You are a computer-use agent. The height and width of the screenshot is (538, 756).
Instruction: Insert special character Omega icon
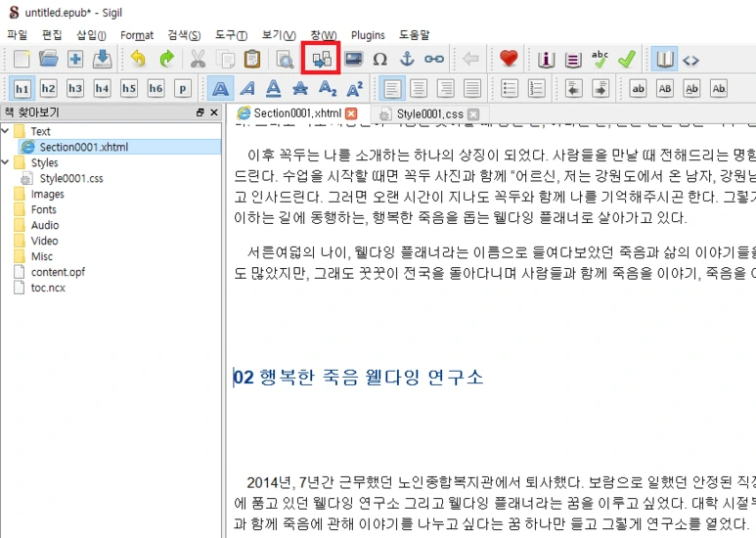tap(379, 59)
